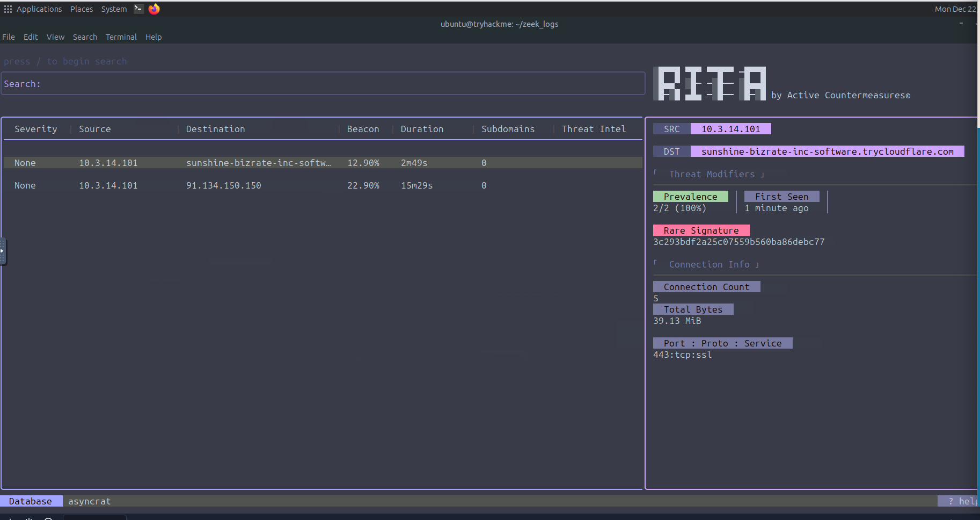The width and height of the screenshot is (980, 520).
Task: Click into the Search input field
Action: pyautogui.click(x=323, y=84)
